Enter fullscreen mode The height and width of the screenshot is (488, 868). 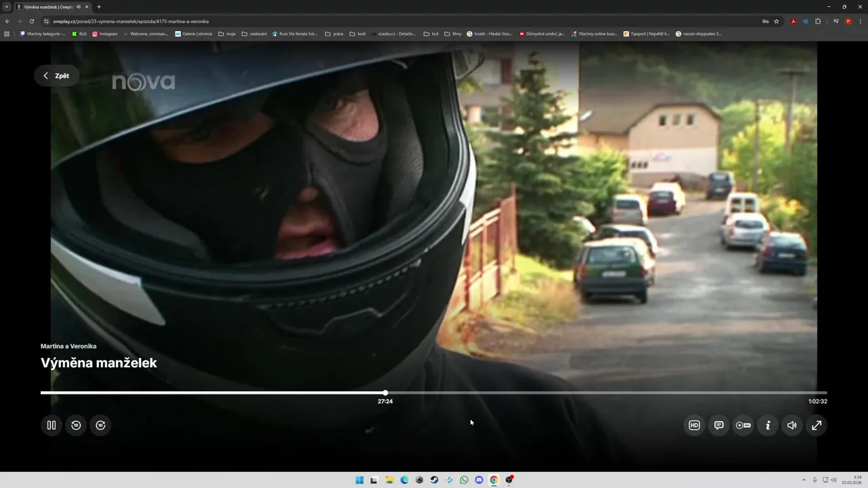coord(816,425)
